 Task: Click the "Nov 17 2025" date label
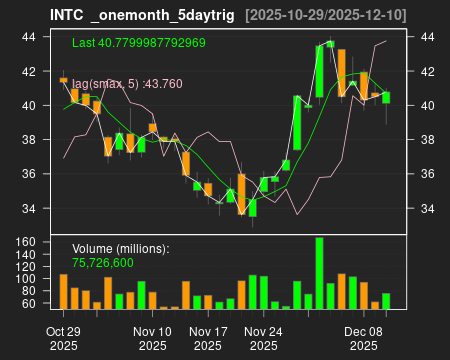pos(208,338)
